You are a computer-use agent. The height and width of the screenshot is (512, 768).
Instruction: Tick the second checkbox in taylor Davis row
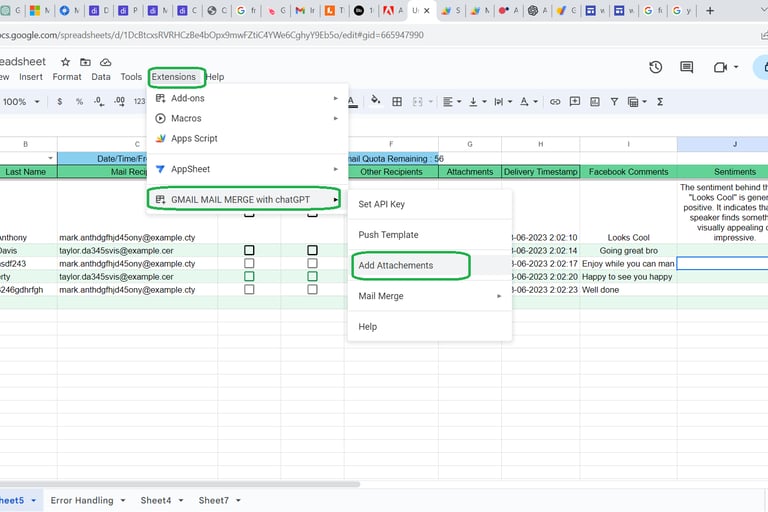pyautogui.click(x=312, y=250)
